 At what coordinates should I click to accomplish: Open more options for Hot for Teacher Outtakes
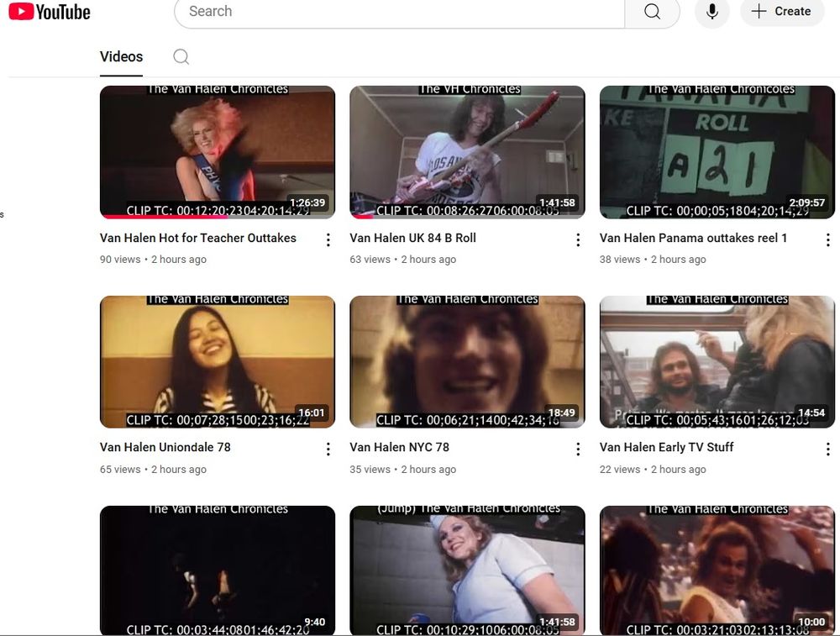coord(328,240)
